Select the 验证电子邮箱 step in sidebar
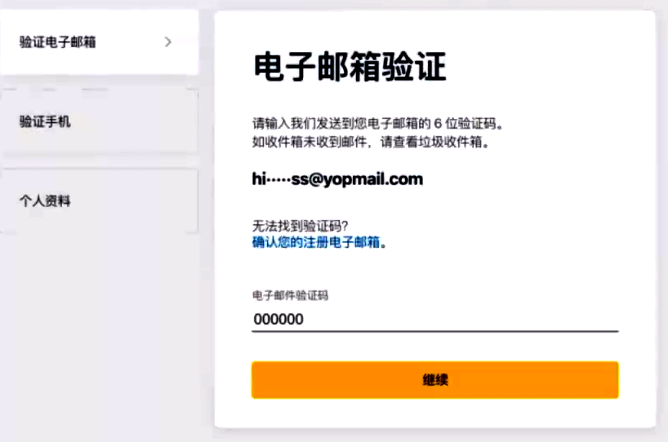 [99, 42]
